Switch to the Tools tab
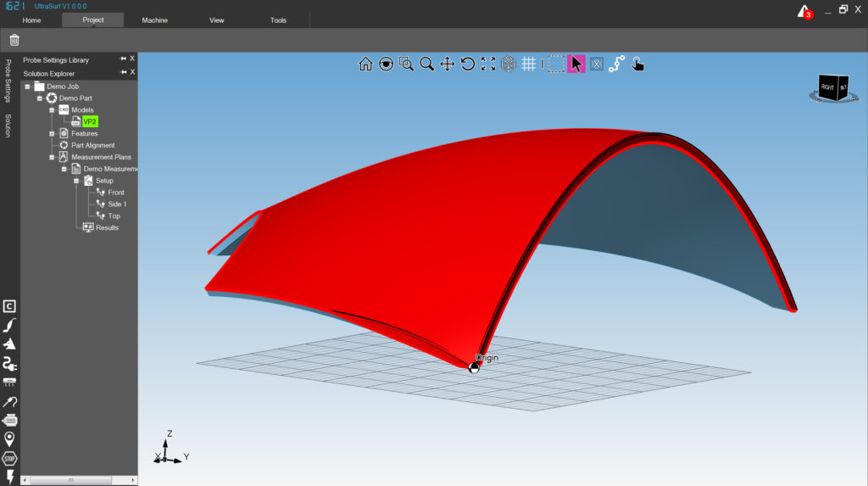Viewport: 868px width, 486px height. 278,20
